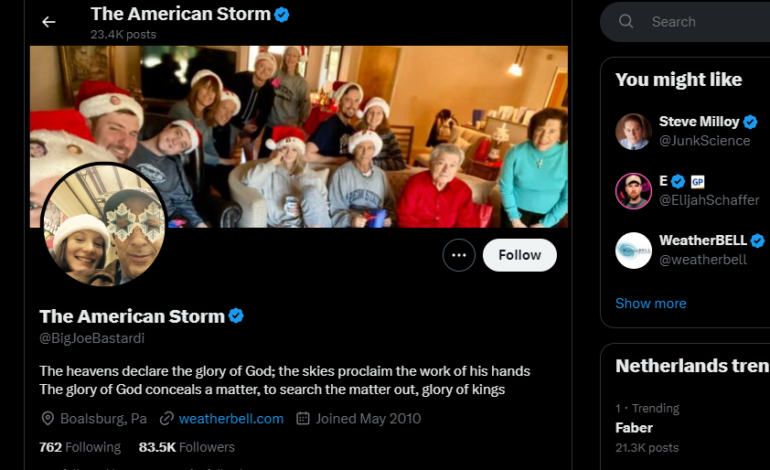Open Elijah Schaffer's profile avatar
Viewport: 770px width, 470px height.
[633, 191]
